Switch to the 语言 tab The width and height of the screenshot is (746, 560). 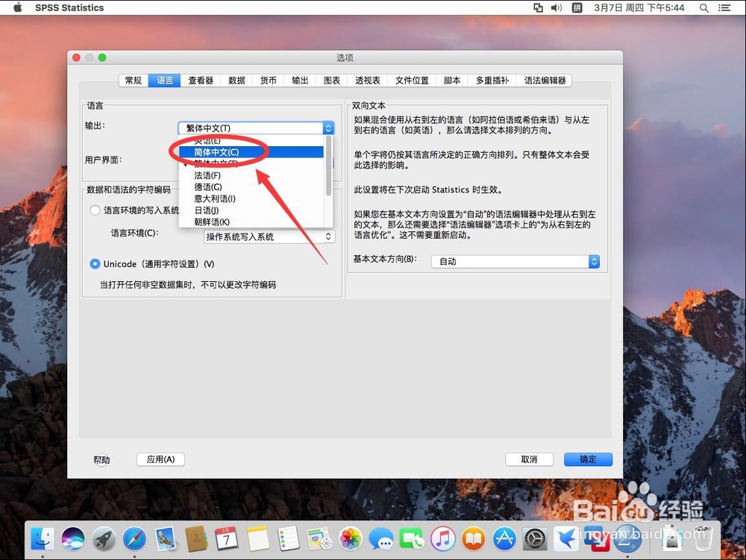pos(165,81)
